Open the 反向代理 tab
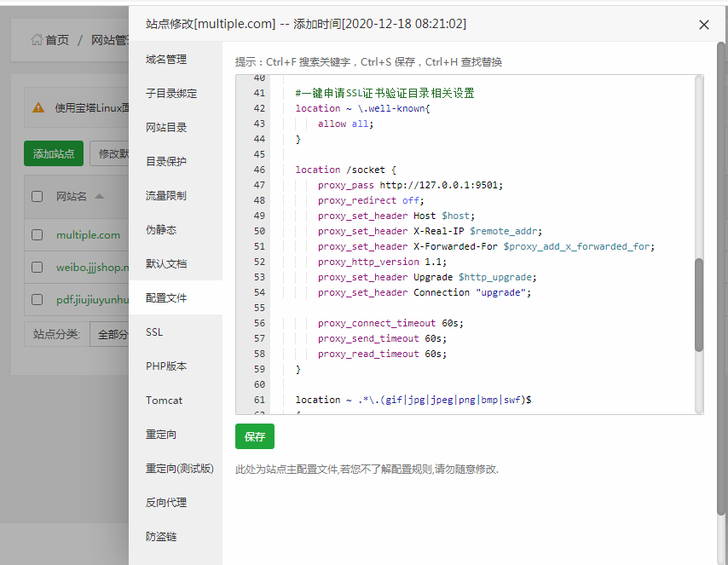Image resolution: width=728 pixels, height=565 pixels. (x=176, y=502)
